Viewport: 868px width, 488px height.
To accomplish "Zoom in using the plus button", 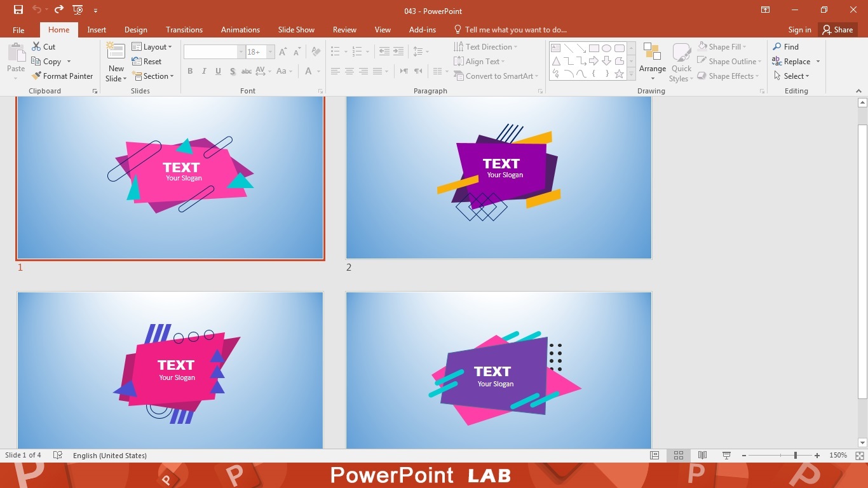I will [817, 456].
